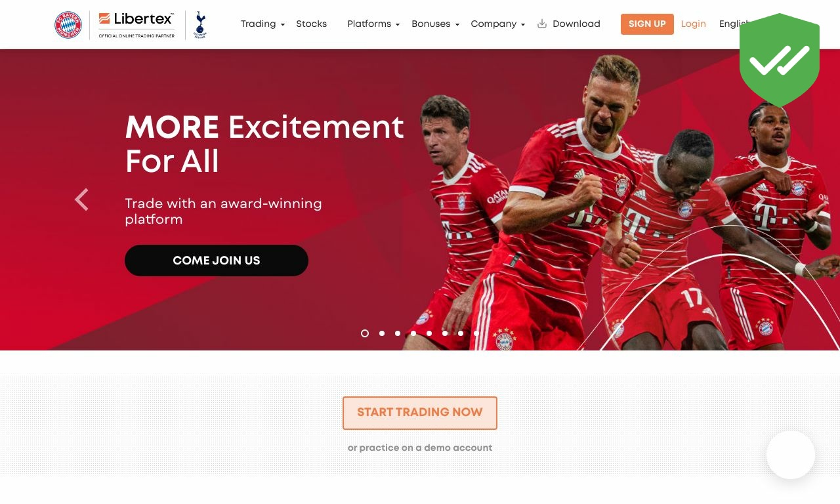The width and height of the screenshot is (840, 504).
Task: Select the fourth carousel dot indicator
Action: 413,333
